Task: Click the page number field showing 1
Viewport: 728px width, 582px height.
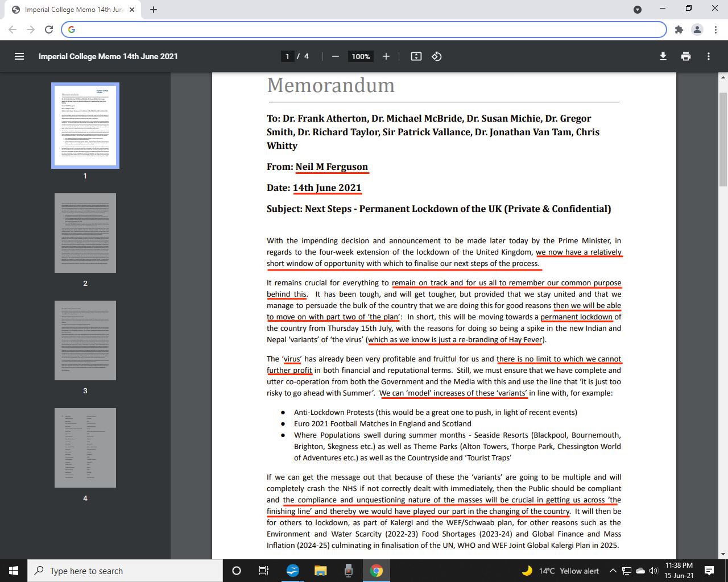Action: point(287,56)
